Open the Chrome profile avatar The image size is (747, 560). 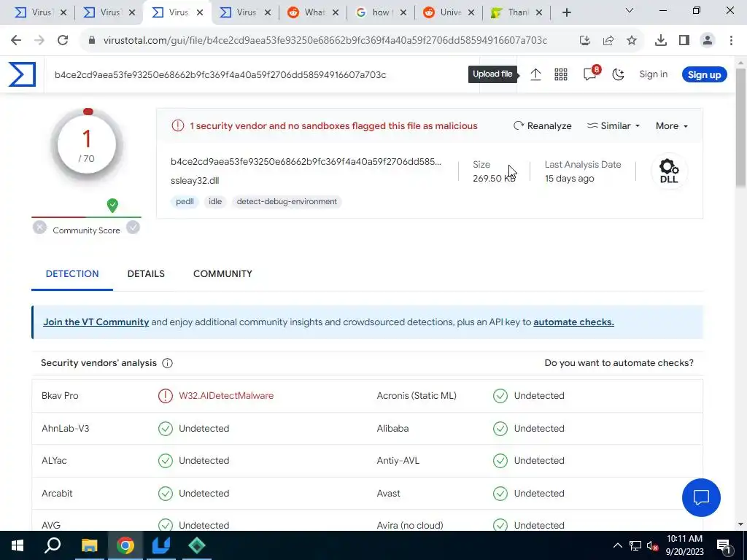tap(708, 41)
